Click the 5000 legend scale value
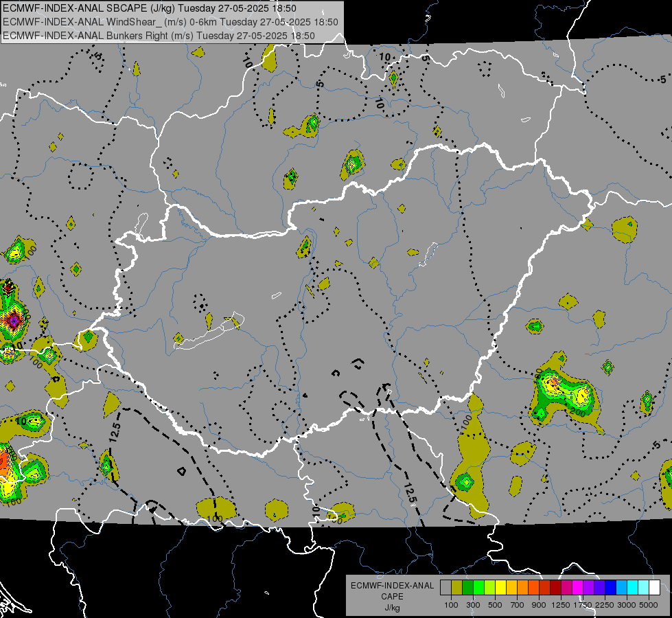This screenshot has width=672, height=618. pos(649,605)
